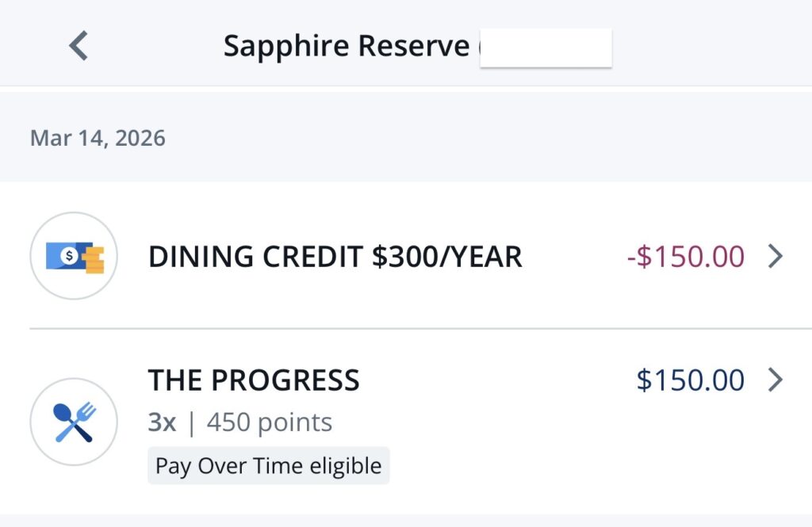This screenshot has height=527, width=812.
Task: Click the spoon and fork dining icon
Action: (x=74, y=422)
